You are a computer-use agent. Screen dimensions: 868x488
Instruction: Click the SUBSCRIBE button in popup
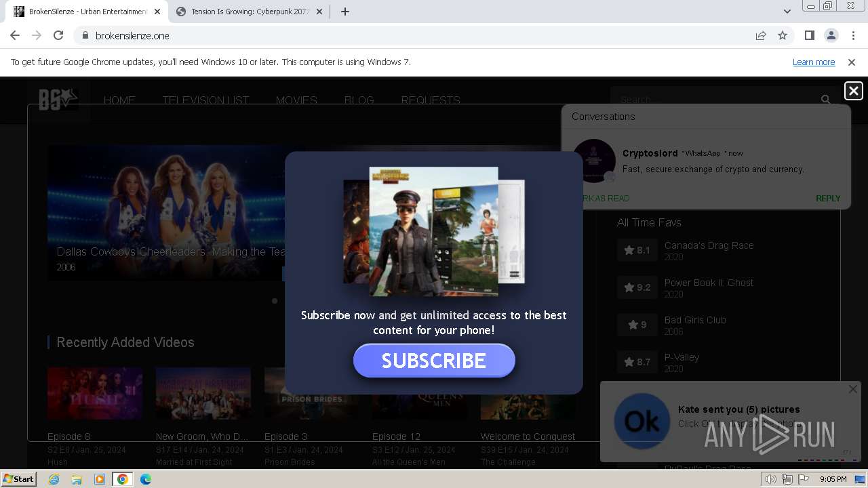434,360
